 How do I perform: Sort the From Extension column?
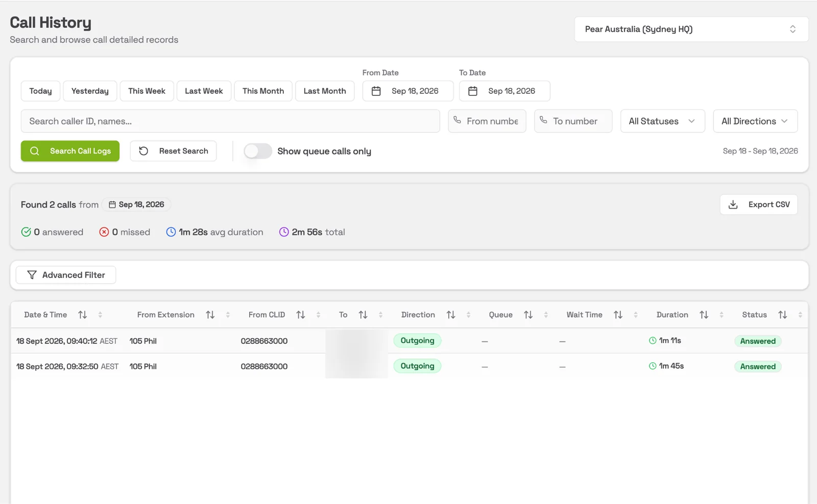[x=210, y=315]
